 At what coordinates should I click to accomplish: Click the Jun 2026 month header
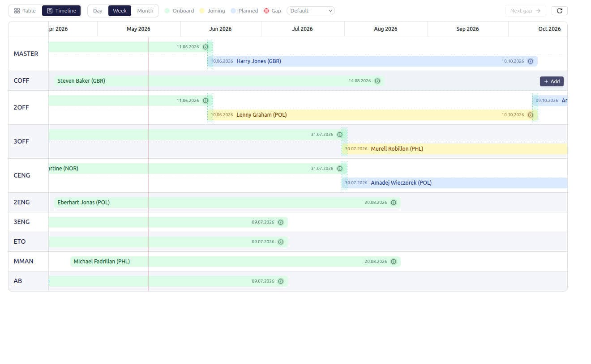(x=221, y=29)
